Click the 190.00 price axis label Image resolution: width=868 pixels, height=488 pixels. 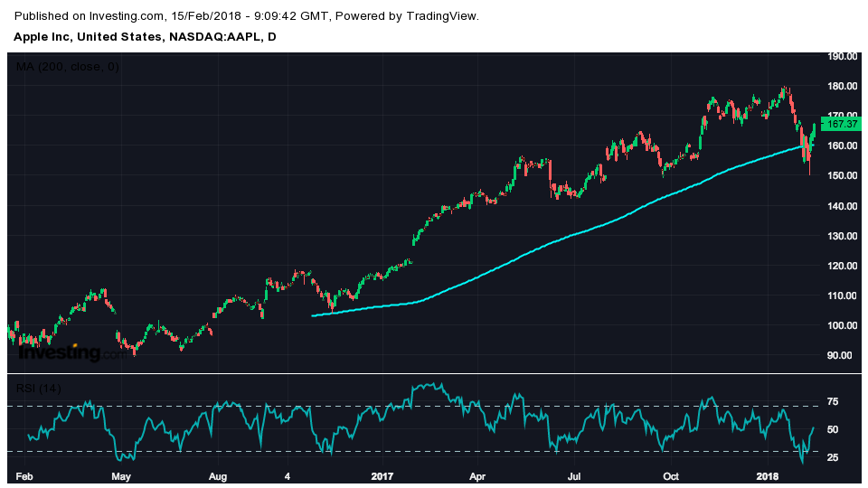tap(843, 56)
